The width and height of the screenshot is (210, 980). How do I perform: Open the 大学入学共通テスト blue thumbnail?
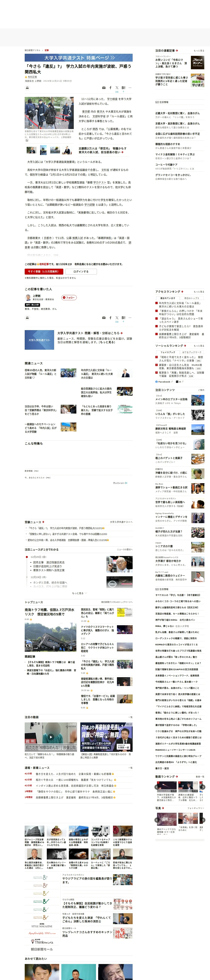pos(39,340)
